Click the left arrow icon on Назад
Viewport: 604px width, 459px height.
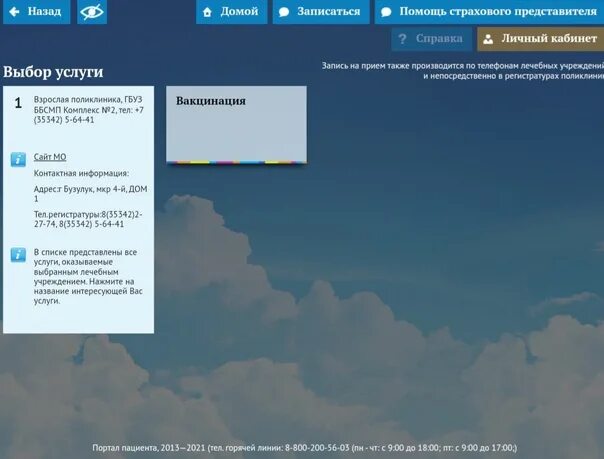14,12
